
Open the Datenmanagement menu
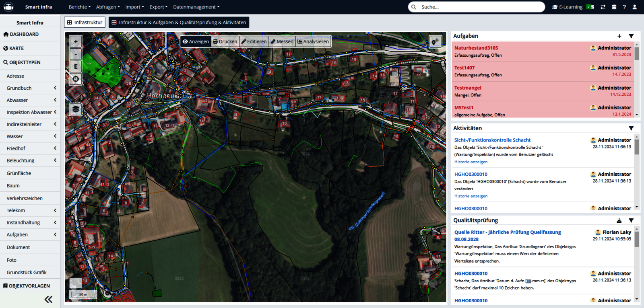point(196,7)
